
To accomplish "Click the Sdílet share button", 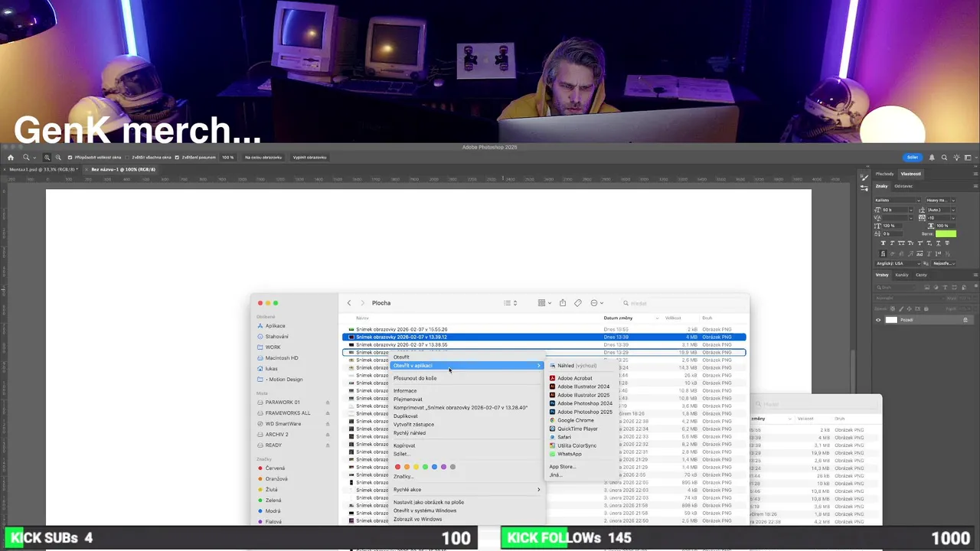I will (913, 157).
